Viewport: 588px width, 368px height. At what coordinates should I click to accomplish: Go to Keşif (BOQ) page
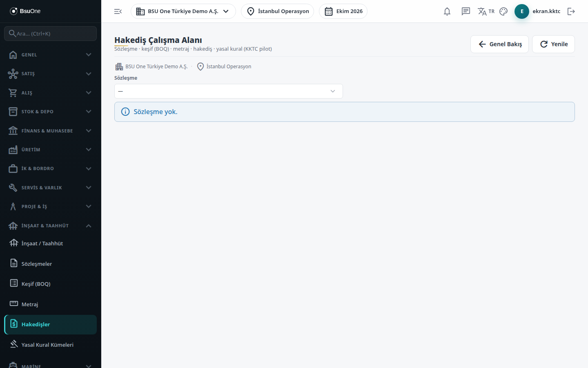(x=51, y=284)
